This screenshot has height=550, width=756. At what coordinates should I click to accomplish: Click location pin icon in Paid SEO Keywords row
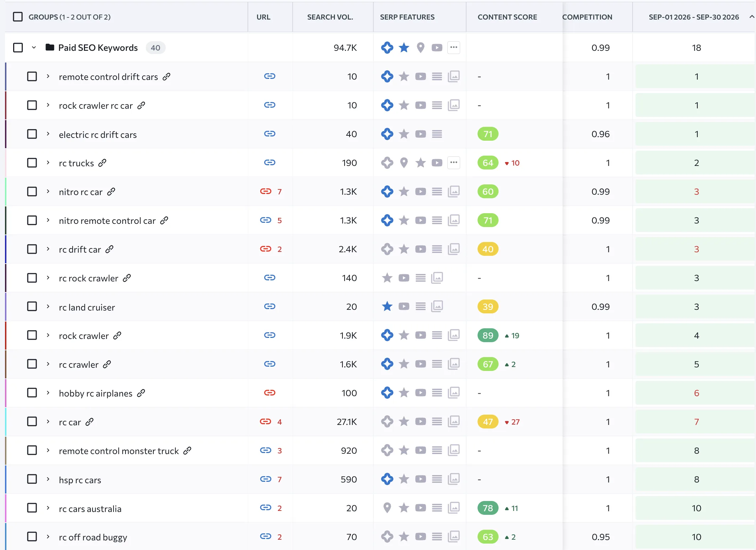click(x=420, y=47)
